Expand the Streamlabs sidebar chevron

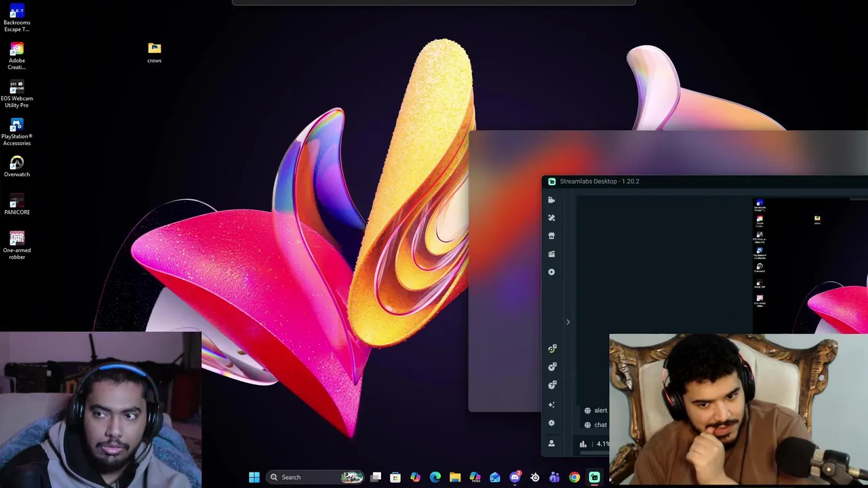[568, 322]
